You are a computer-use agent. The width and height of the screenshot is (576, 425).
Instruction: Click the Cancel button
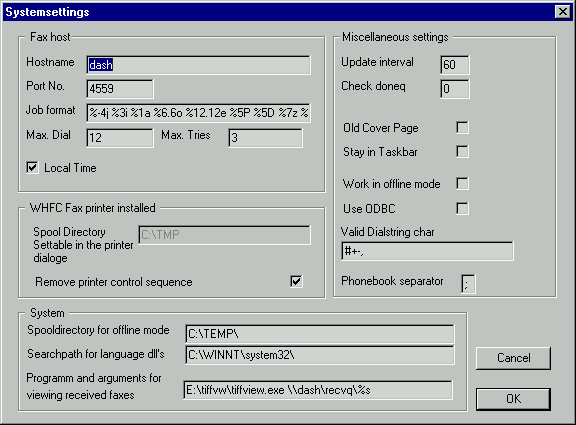pos(513,358)
